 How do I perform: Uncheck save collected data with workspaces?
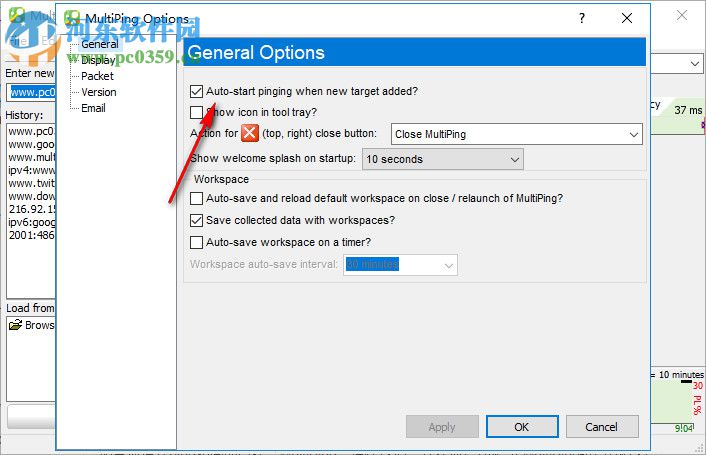pos(197,220)
